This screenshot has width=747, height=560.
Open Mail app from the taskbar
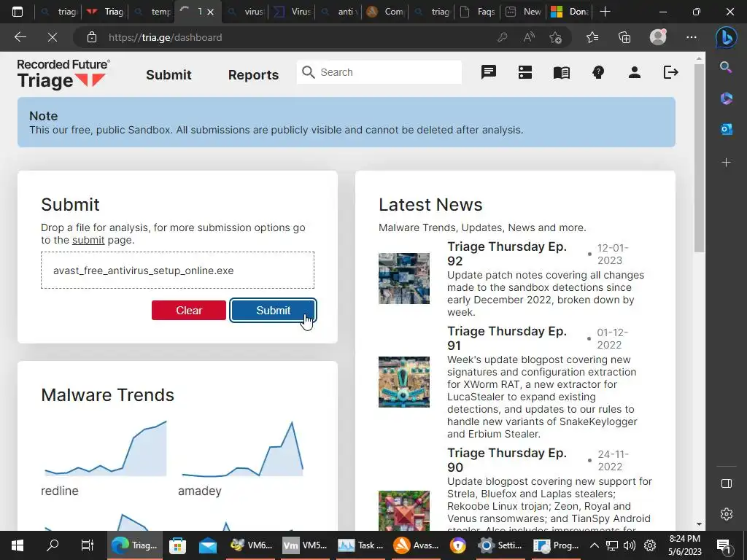(208, 545)
